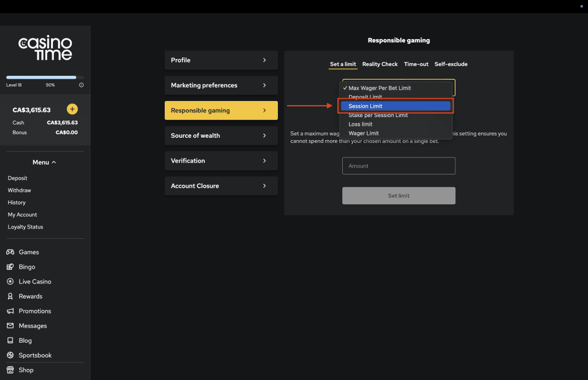
Task: Open the level info icon
Action: (x=82, y=85)
